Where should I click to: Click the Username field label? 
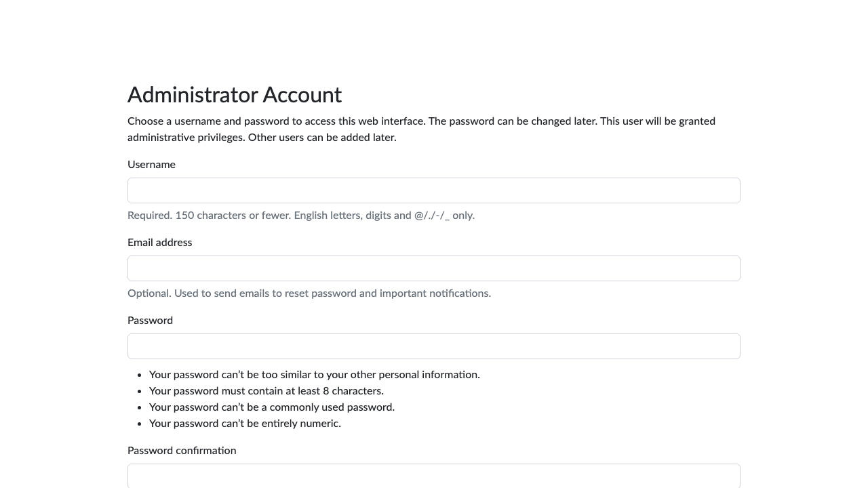point(151,165)
